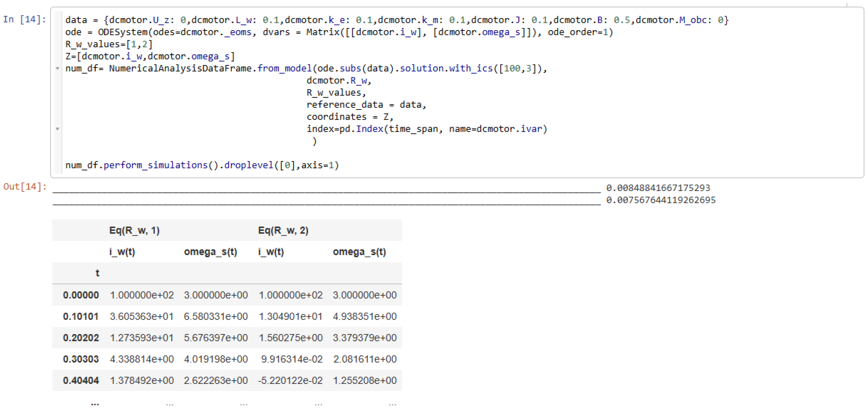Select the 0.00000 row index
868x410 pixels.
(x=81, y=295)
